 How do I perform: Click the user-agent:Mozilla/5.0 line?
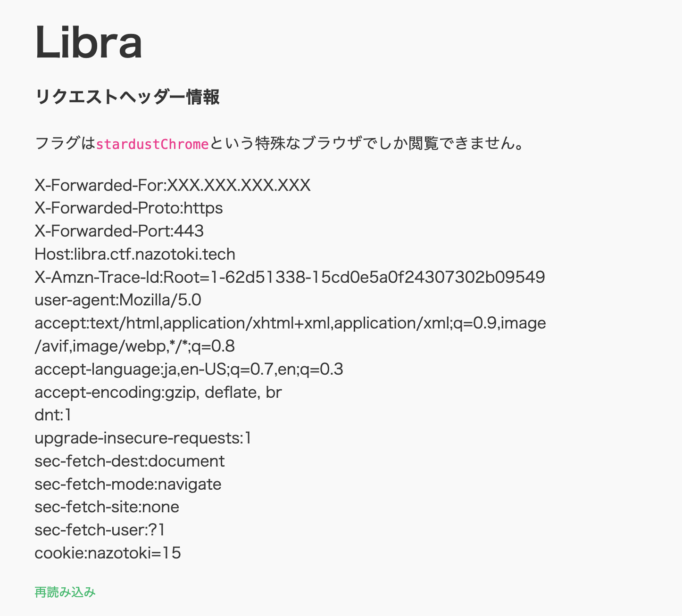tap(118, 300)
